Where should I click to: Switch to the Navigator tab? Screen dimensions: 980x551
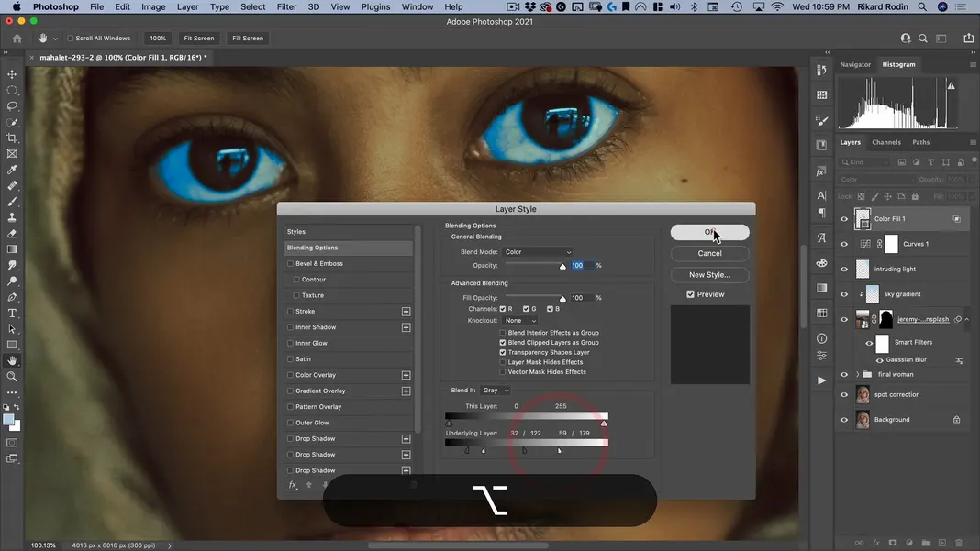(x=855, y=64)
